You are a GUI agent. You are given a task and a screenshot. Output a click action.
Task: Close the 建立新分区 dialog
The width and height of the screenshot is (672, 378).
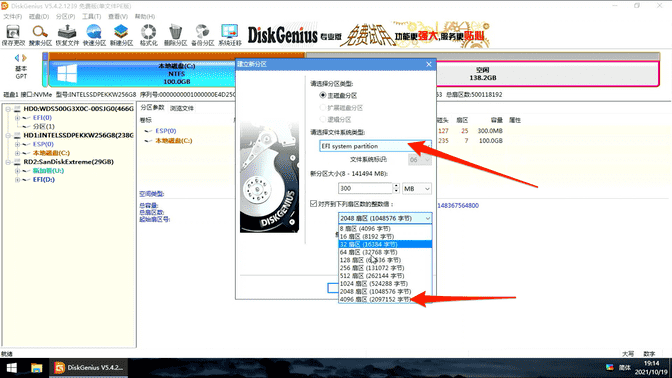429,64
